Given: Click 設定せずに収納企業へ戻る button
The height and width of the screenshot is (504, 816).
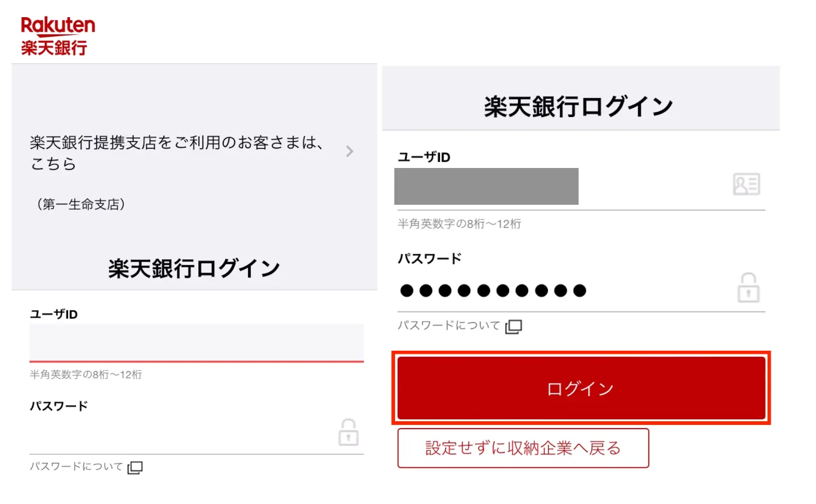Looking at the screenshot, I should coord(523,448).
